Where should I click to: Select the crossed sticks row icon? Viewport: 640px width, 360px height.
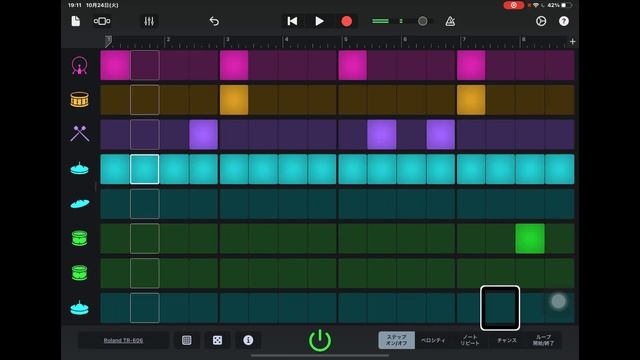pyautogui.click(x=79, y=134)
